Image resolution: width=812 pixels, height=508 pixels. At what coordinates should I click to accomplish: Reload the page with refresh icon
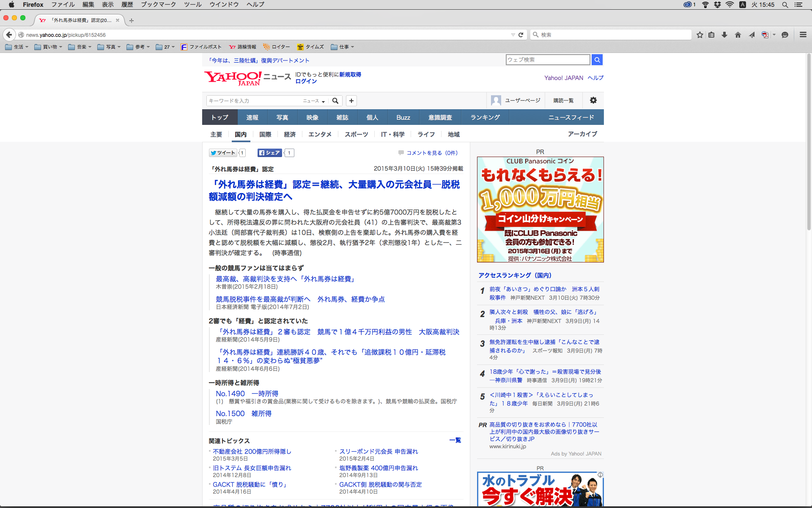tap(521, 35)
